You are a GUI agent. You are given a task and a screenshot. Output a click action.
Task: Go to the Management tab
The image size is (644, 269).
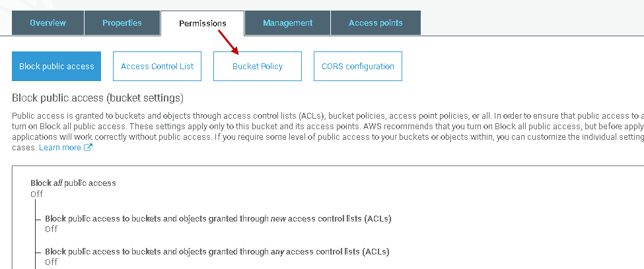point(287,23)
